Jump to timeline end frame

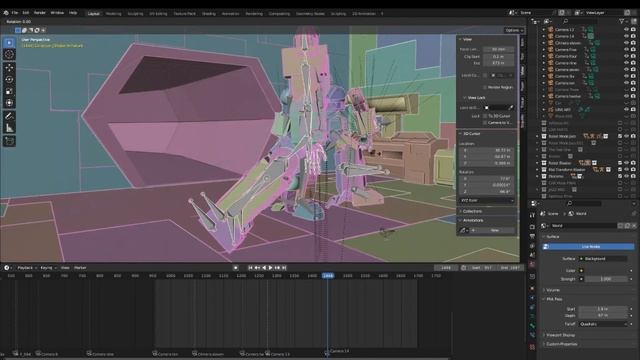(284, 268)
